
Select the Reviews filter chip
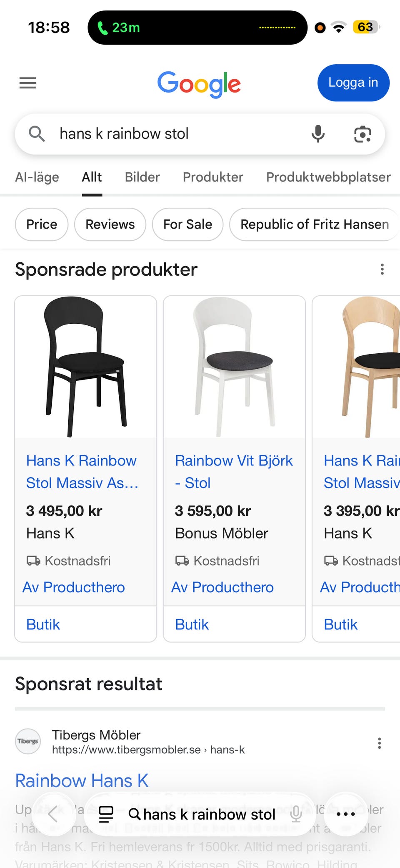tap(110, 224)
